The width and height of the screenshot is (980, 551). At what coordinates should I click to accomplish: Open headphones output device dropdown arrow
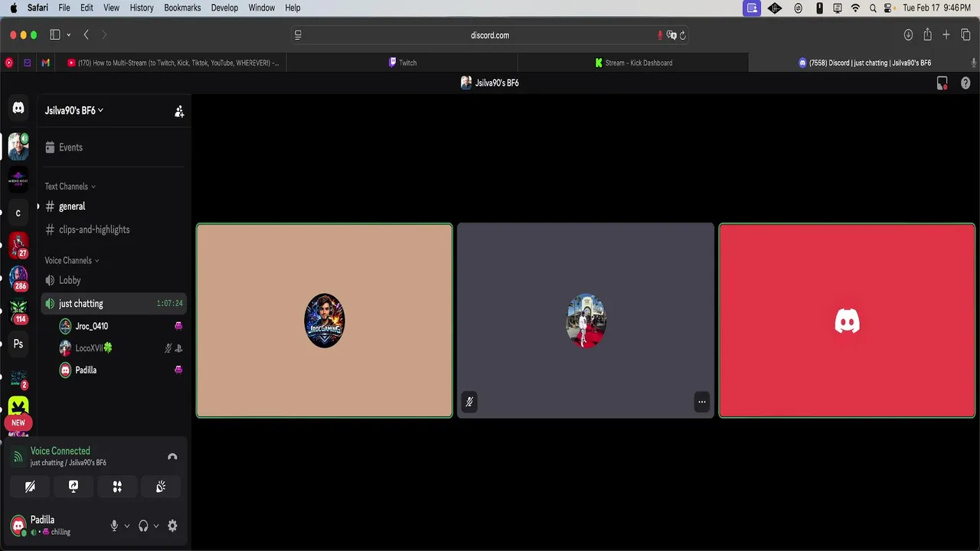click(x=156, y=526)
